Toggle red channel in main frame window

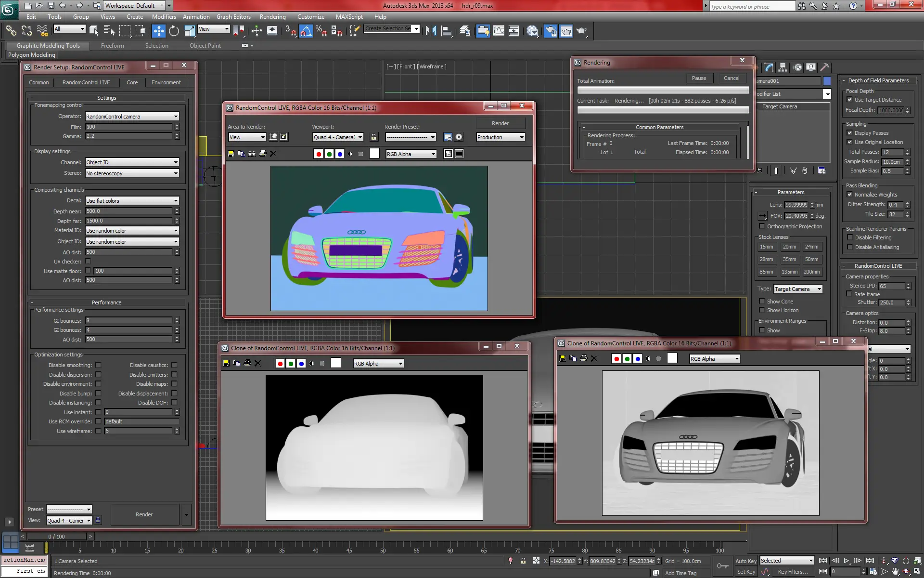(319, 154)
